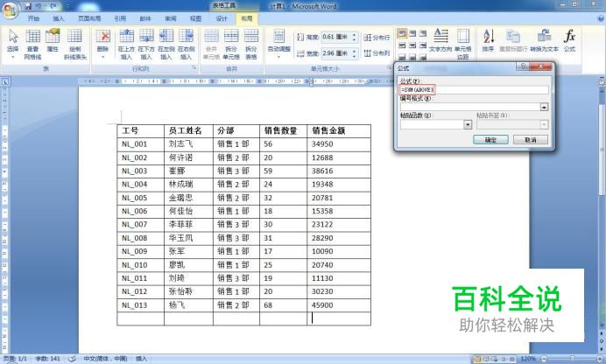Viewport: 606px width, 364px height.
Task: Click 确定 (OK) in formula dialog
Action: point(490,140)
